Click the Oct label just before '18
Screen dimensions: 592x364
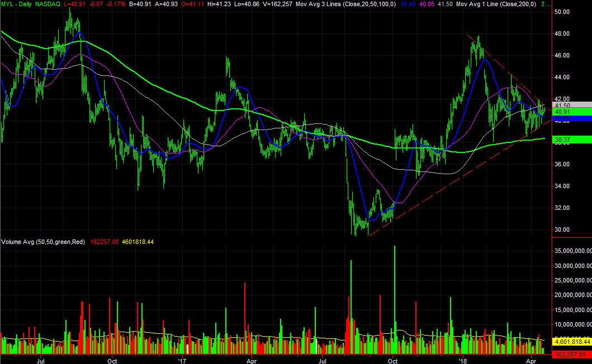tap(392, 361)
